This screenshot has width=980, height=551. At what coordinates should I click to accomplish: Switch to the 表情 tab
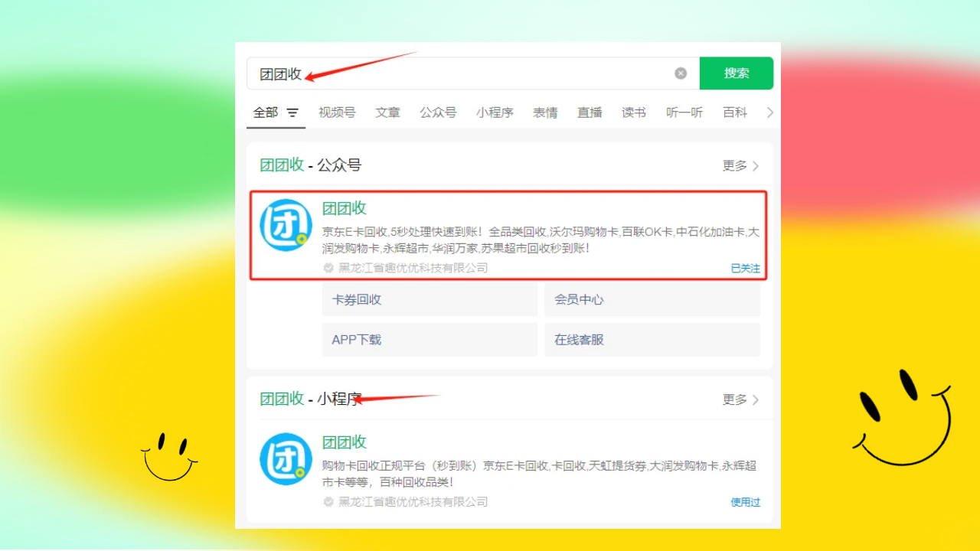pyautogui.click(x=545, y=112)
